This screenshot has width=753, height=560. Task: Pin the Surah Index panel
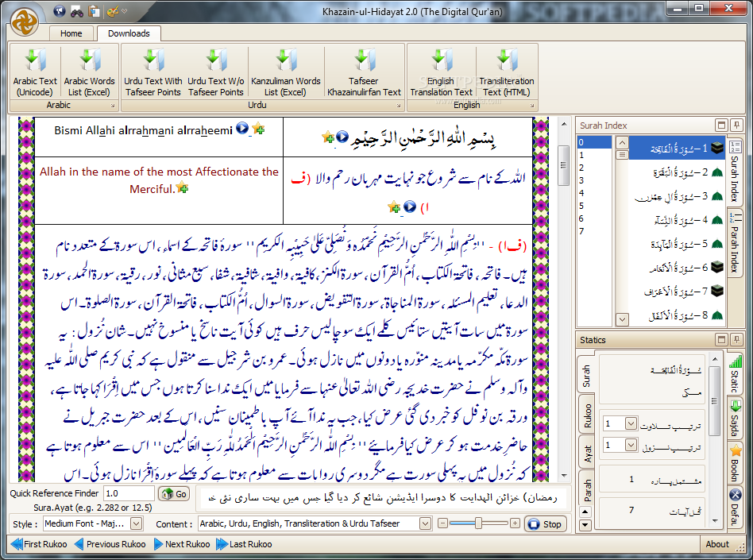click(736, 126)
